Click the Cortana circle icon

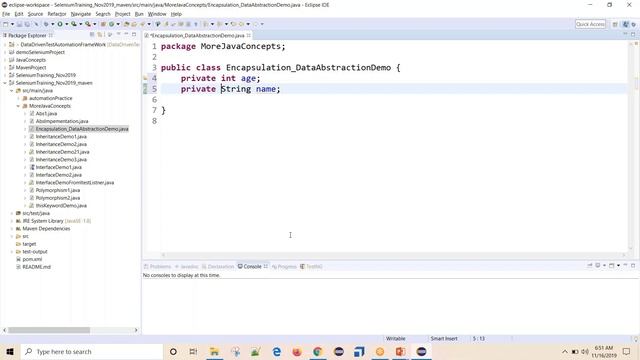(173, 351)
